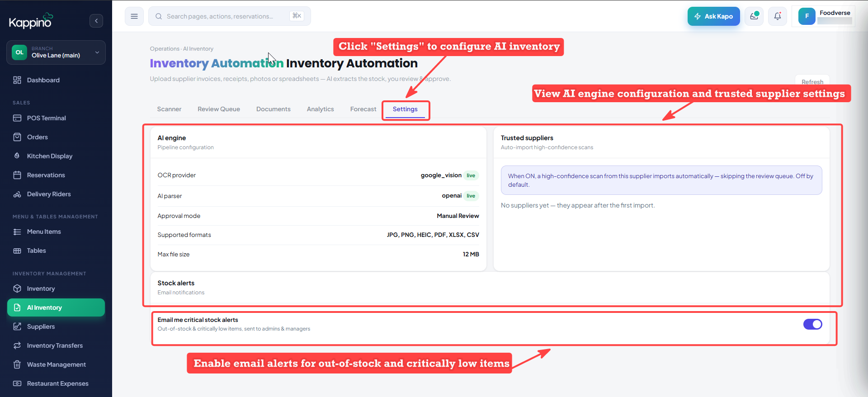Click the AI engine heading

point(171,138)
